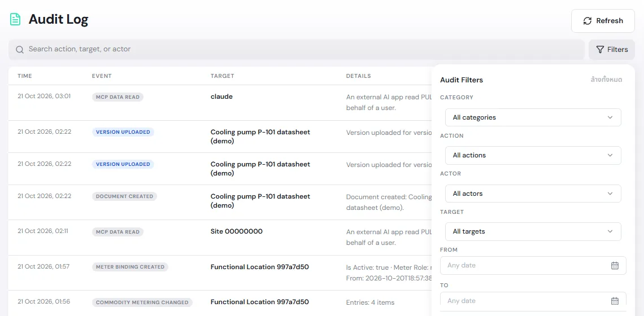644x316 pixels.
Task: Open the All targets dropdown
Action: click(x=533, y=231)
